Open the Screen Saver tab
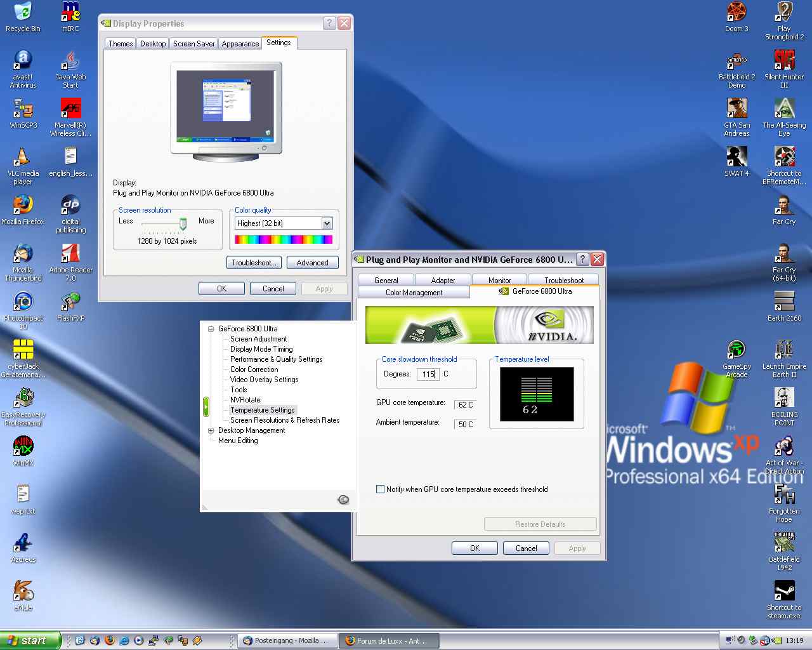The width and height of the screenshot is (812, 650). 193,44
